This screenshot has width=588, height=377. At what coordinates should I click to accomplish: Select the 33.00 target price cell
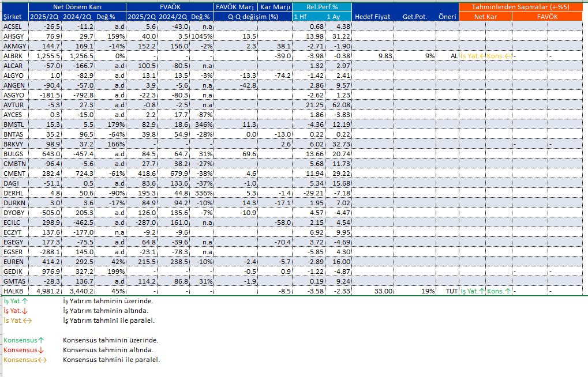click(383, 291)
